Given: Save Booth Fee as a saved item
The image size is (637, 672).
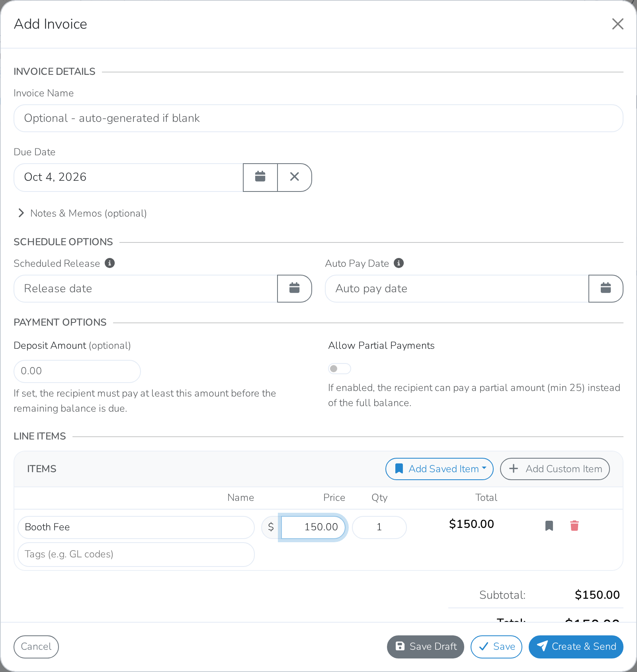Looking at the screenshot, I should 549,526.
